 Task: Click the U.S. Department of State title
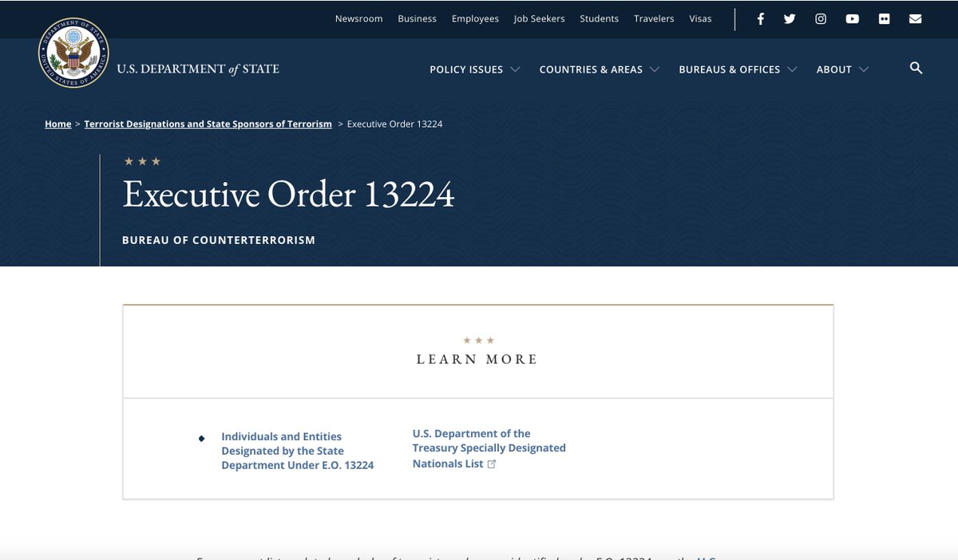pos(198,69)
